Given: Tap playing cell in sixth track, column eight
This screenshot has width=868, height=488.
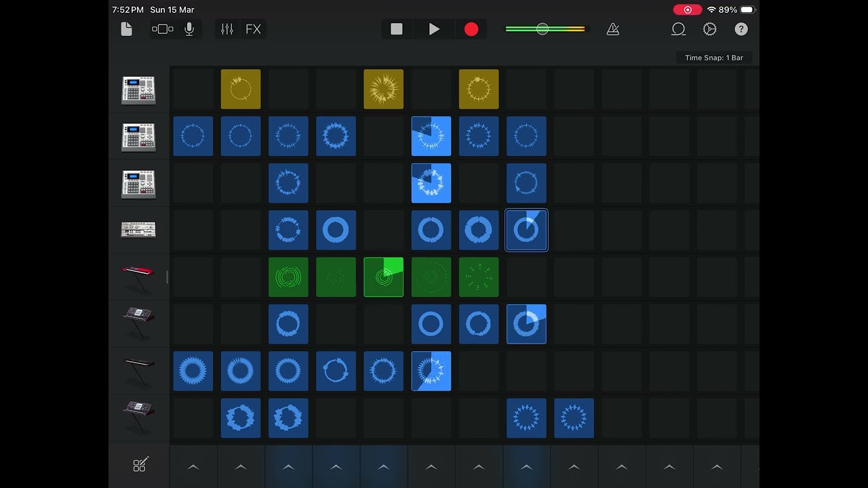Looking at the screenshot, I should [x=526, y=324].
